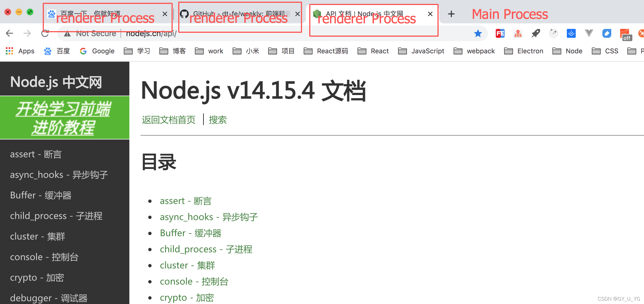Open the webpack bookmarks folder
Viewport: 644px width, 304px height.
(474, 51)
